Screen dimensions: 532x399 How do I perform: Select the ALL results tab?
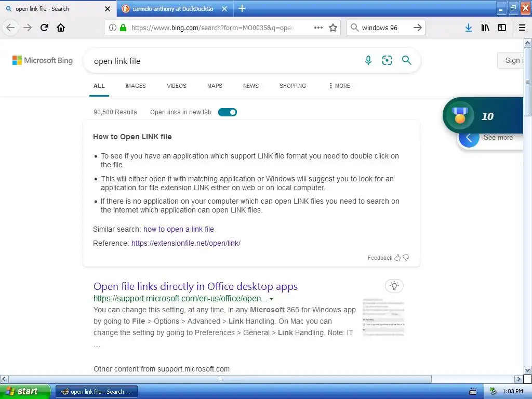coord(99,86)
